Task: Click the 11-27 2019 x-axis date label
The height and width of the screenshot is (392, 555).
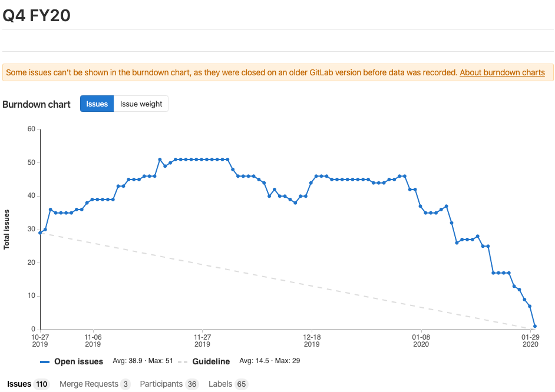Action: pos(202,340)
